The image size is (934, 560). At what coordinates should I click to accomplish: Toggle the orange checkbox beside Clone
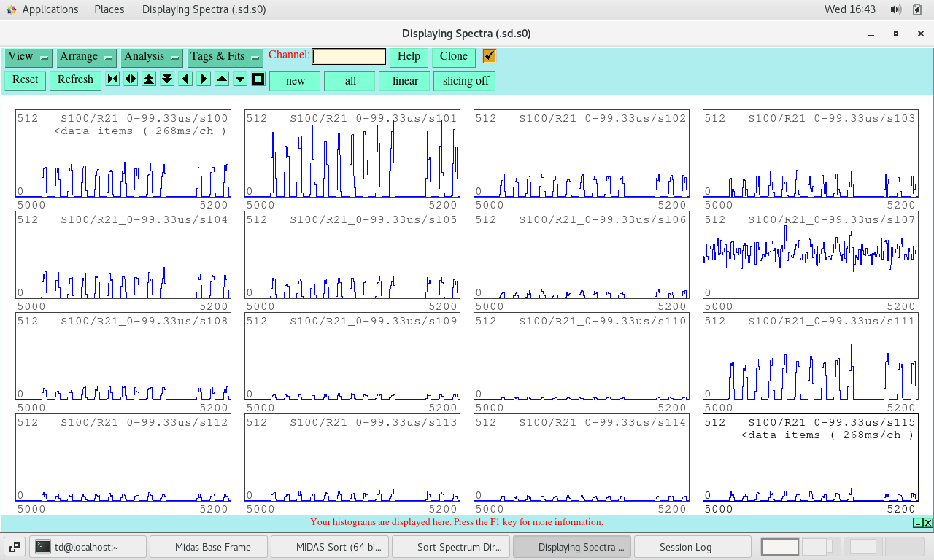point(490,56)
